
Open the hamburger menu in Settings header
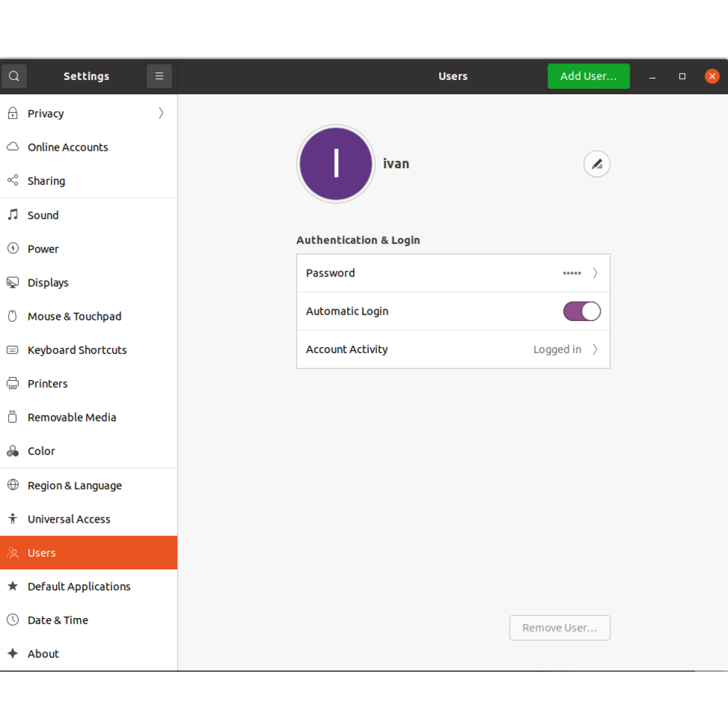point(159,76)
